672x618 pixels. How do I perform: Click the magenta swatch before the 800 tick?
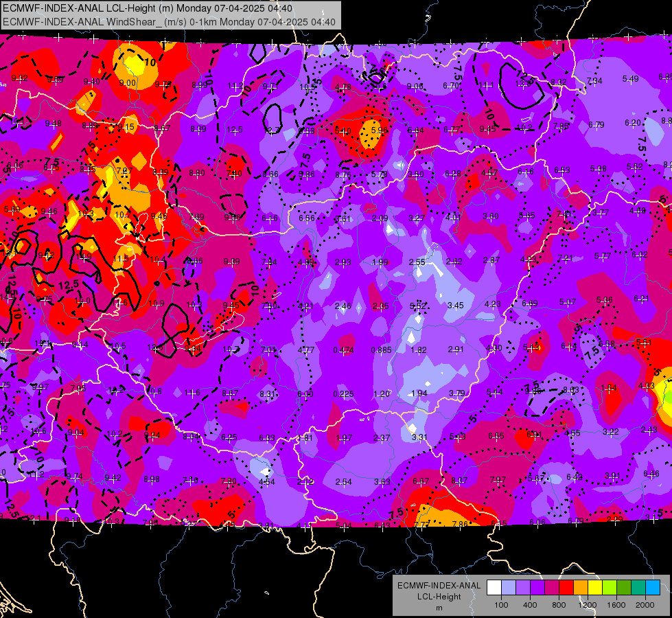click(552, 588)
